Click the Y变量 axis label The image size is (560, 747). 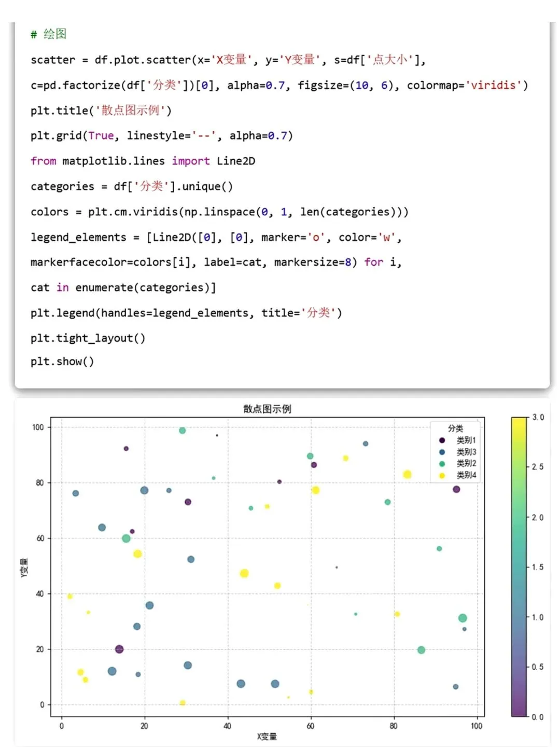[x=24, y=567]
